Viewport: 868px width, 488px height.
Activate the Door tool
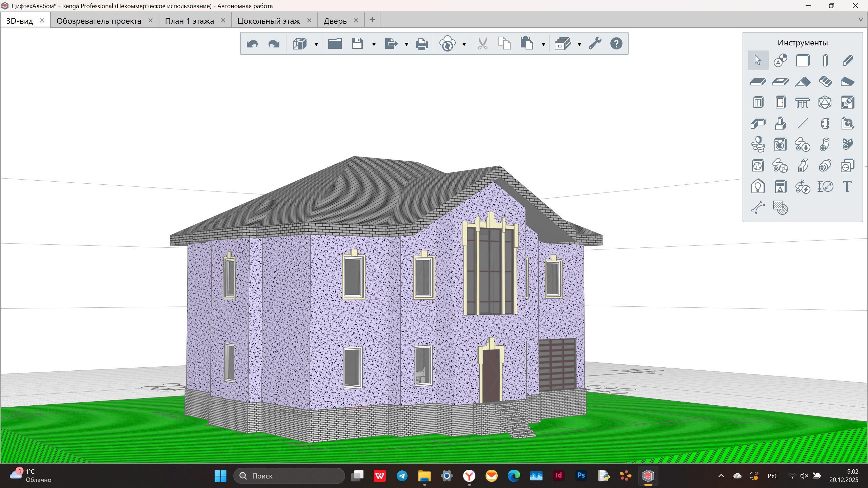pos(780,102)
